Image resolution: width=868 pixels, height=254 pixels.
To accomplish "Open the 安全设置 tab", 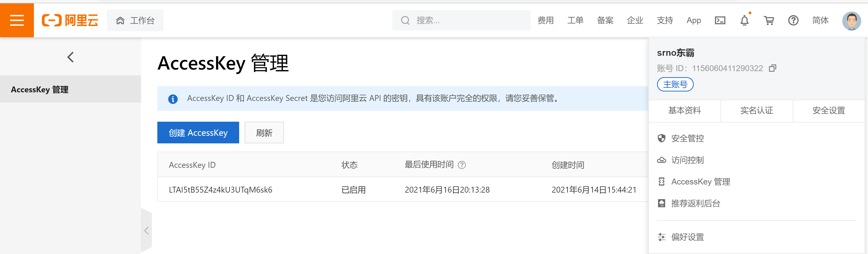I will click(x=829, y=111).
